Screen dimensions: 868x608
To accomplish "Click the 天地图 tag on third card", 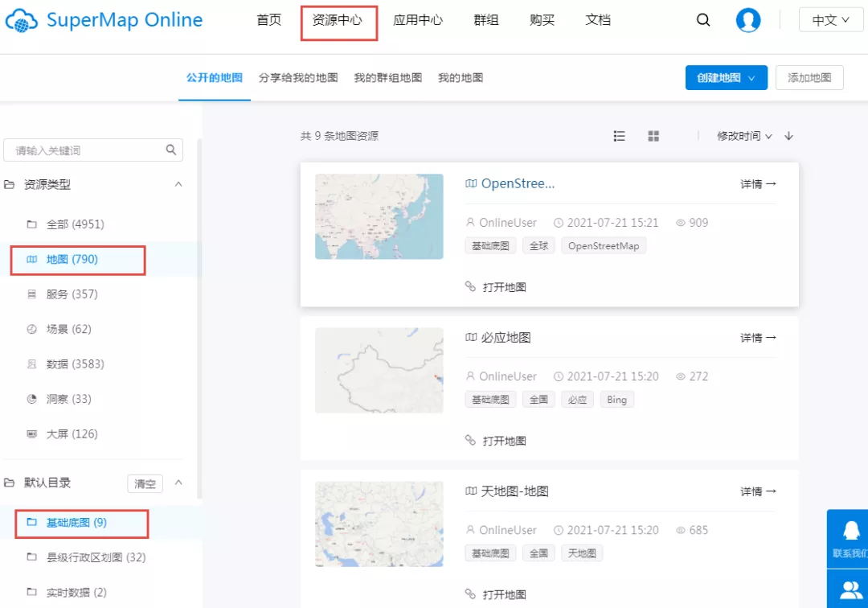I will point(582,553).
